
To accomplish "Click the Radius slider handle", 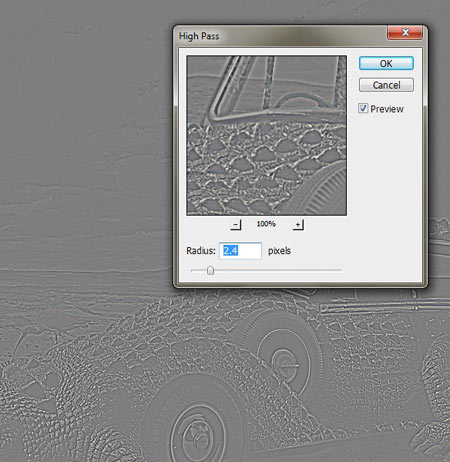I will pyautogui.click(x=210, y=270).
